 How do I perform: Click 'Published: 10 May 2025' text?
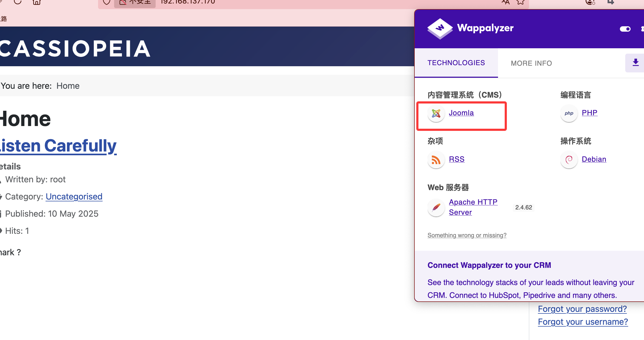[52, 214]
